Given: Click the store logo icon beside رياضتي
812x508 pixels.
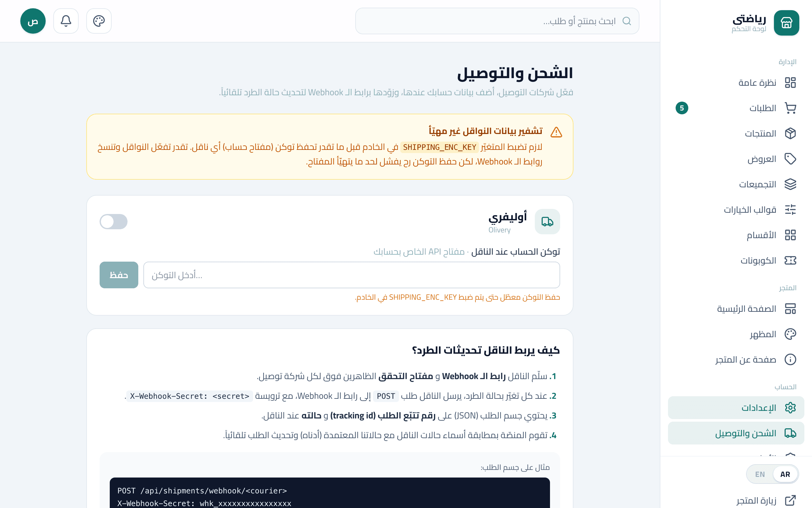Looking at the screenshot, I should 786,23.
